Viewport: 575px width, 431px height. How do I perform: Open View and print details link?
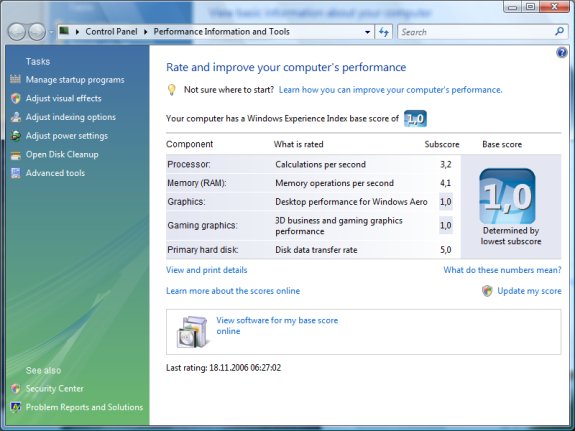(x=206, y=270)
